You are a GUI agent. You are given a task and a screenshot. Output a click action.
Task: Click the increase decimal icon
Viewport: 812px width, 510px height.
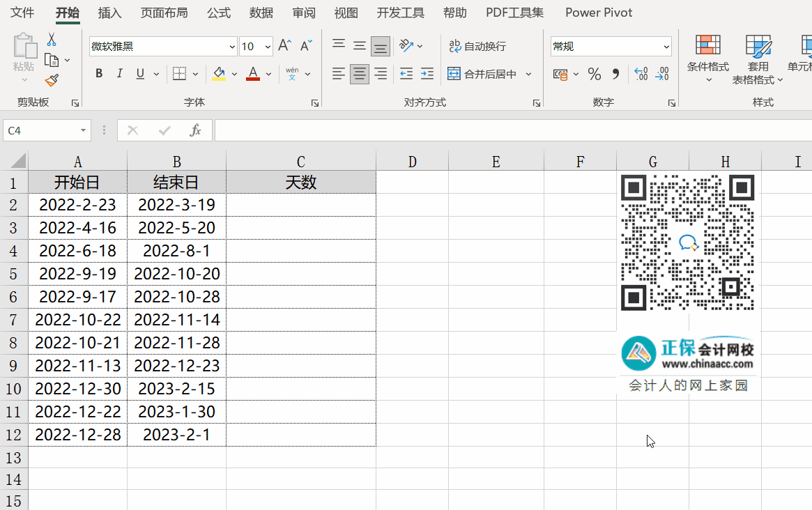pyautogui.click(x=642, y=73)
